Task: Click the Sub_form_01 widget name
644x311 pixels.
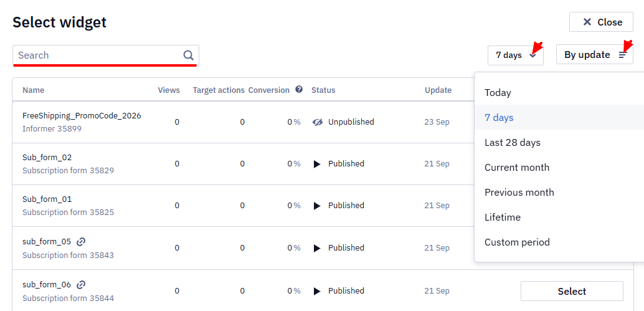Action: tap(47, 199)
